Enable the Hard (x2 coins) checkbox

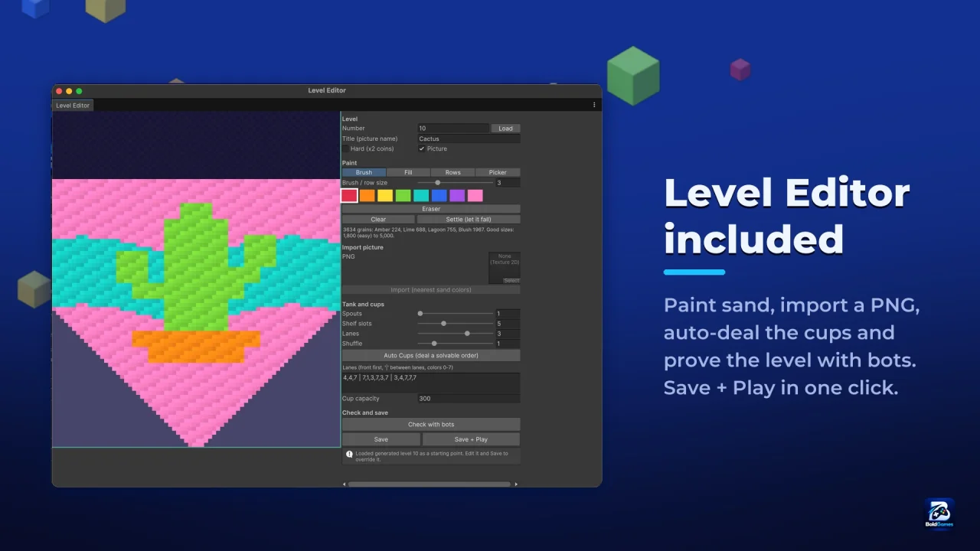click(345, 148)
